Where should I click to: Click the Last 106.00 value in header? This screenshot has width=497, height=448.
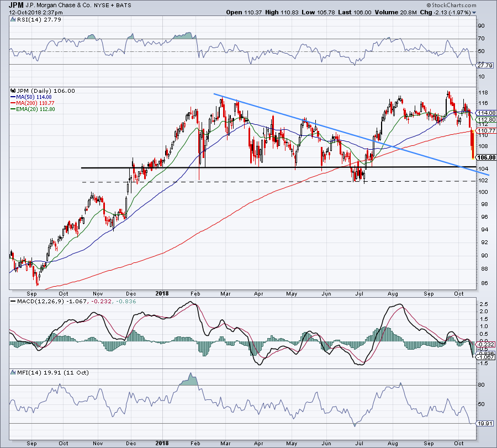[x=355, y=12]
